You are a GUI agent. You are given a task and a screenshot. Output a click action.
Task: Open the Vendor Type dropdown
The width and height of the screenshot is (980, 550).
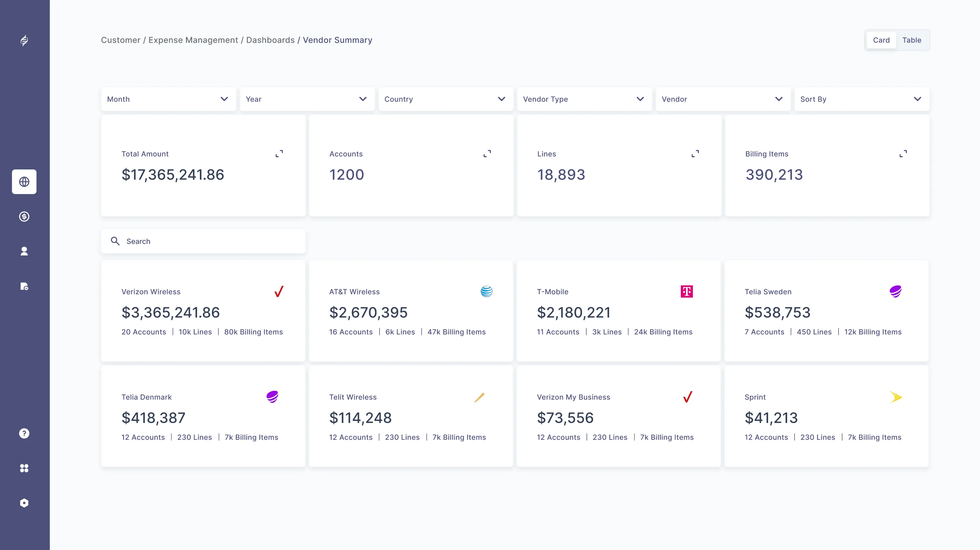pyautogui.click(x=584, y=99)
